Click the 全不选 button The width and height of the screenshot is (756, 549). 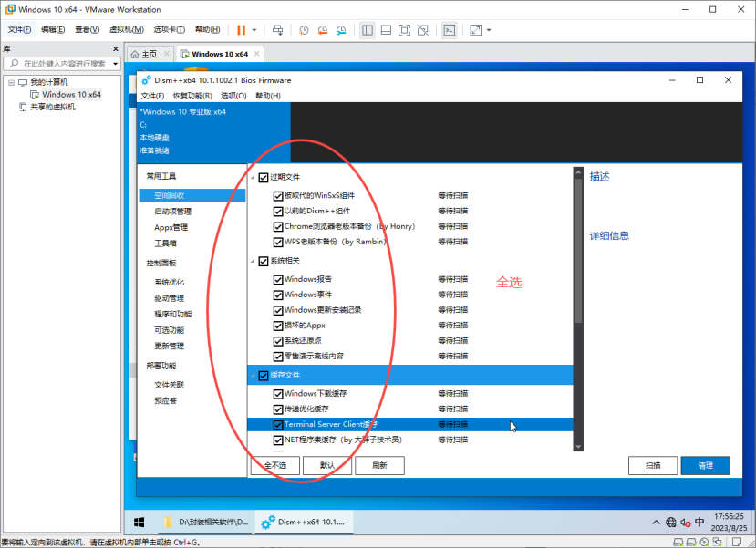pos(275,466)
